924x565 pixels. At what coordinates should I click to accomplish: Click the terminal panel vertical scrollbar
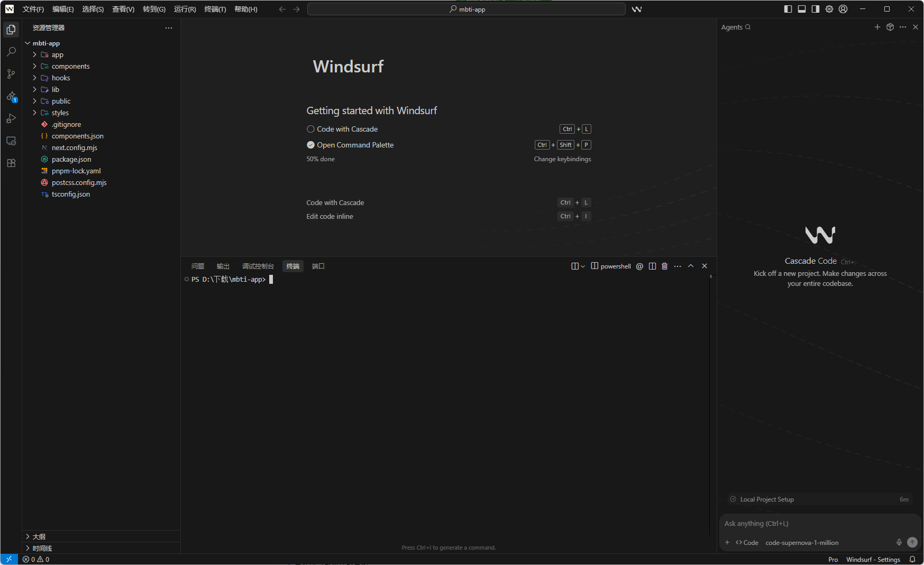point(711,402)
